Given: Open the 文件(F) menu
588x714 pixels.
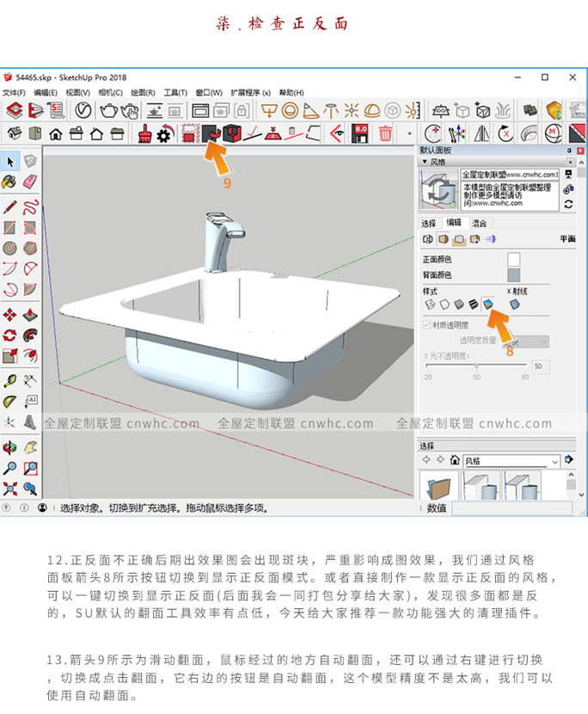Looking at the screenshot, I should tap(14, 92).
